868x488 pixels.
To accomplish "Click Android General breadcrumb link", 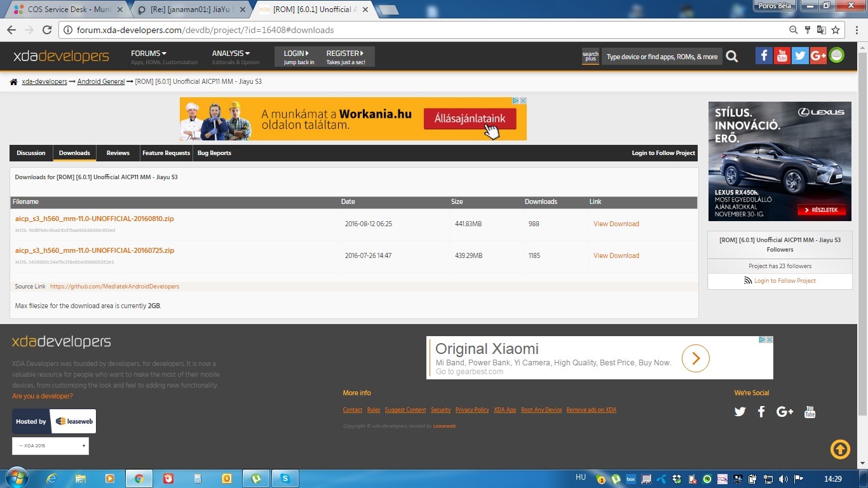I will coord(101,82).
